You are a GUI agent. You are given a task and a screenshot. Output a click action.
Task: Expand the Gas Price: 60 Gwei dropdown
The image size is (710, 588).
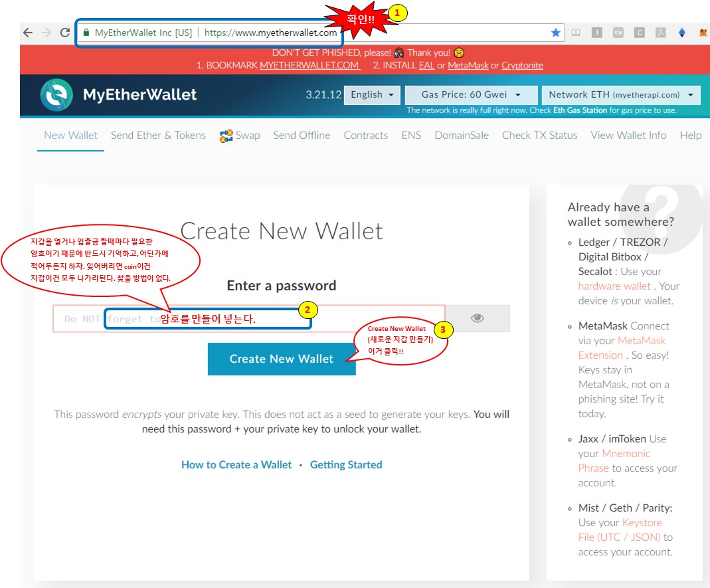tap(471, 94)
